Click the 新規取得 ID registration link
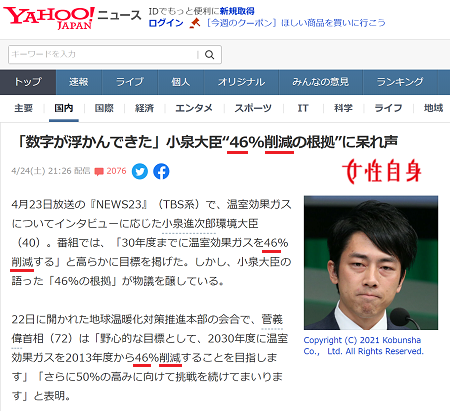This screenshot has width=450, height=411. pos(237,11)
